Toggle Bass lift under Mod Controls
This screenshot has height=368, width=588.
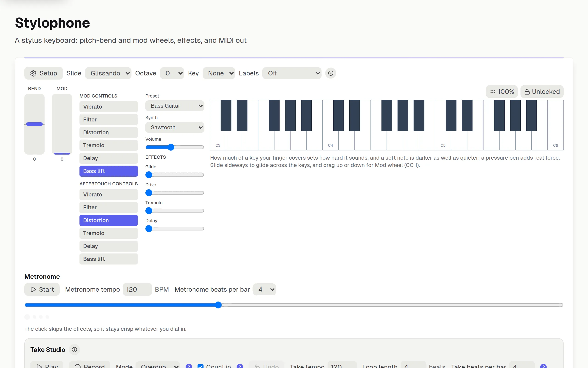tap(109, 171)
